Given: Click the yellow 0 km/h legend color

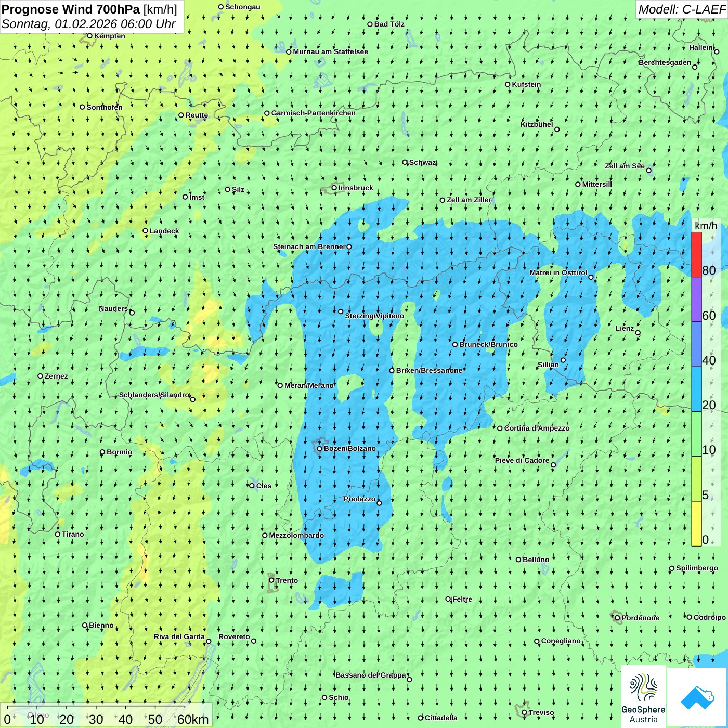Looking at the screenshot, I should [696, 524].
